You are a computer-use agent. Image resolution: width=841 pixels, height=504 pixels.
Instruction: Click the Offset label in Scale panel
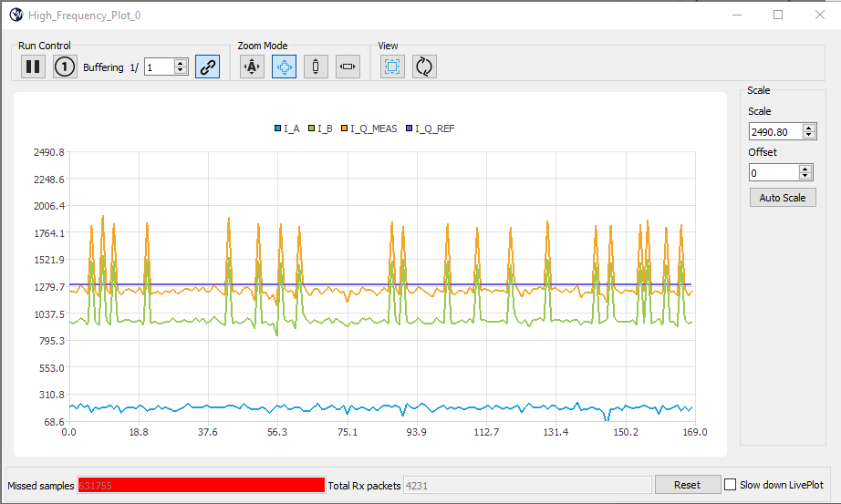point(763,152)
